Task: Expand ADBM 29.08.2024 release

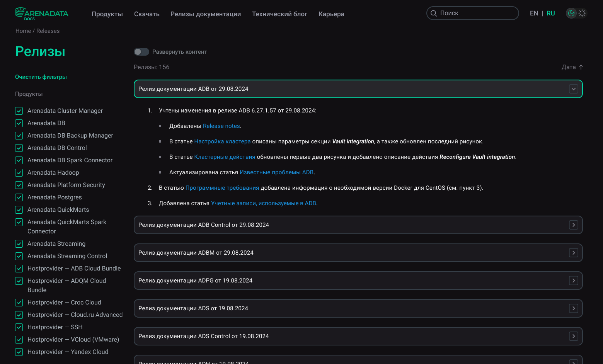Action: [x=574, y=253]
